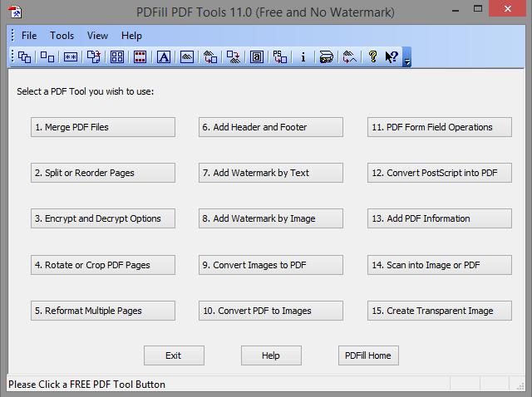Click the PDF Form Field Operations toolbar icon
Image resolution: width=532 pixels, height=397 pixels.
tap(257, 57)
